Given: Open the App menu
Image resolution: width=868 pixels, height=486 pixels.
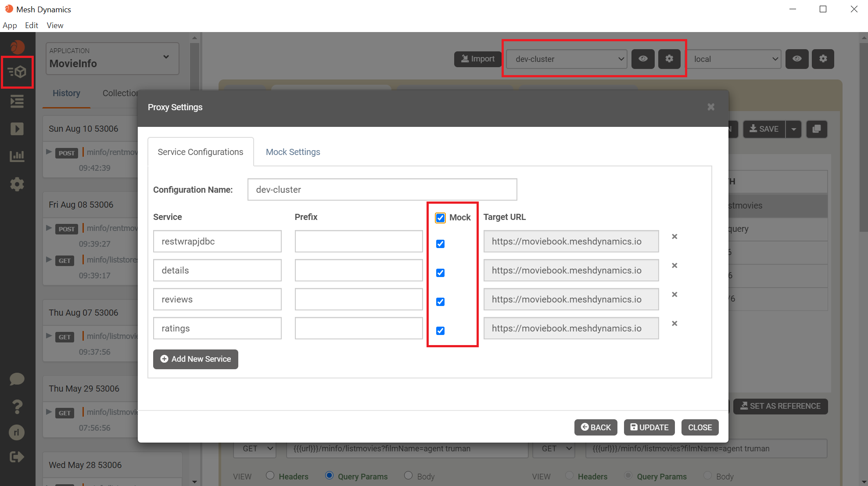Looking at the screenshot, I should click(10, 25).
